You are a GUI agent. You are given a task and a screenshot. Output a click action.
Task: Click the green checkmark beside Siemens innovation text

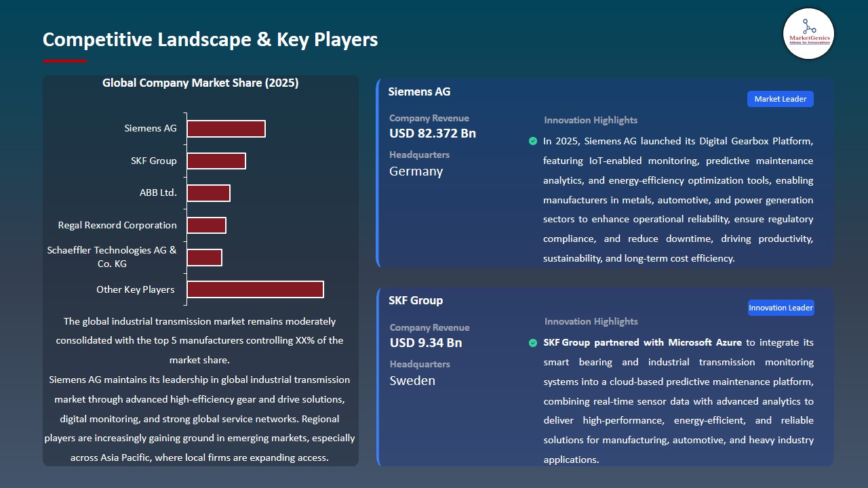click(x=533, y=141)
